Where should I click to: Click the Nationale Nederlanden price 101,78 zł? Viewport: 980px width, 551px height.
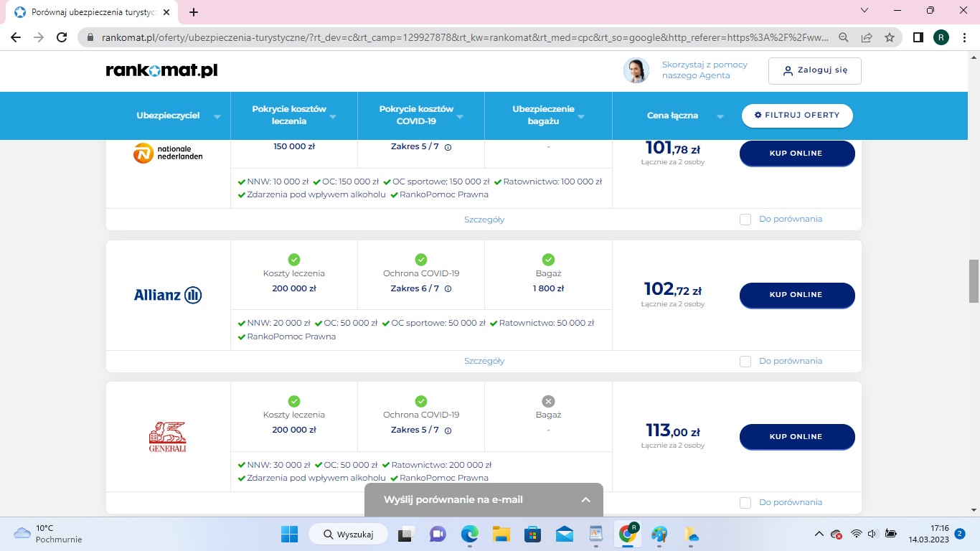(673, 148)
